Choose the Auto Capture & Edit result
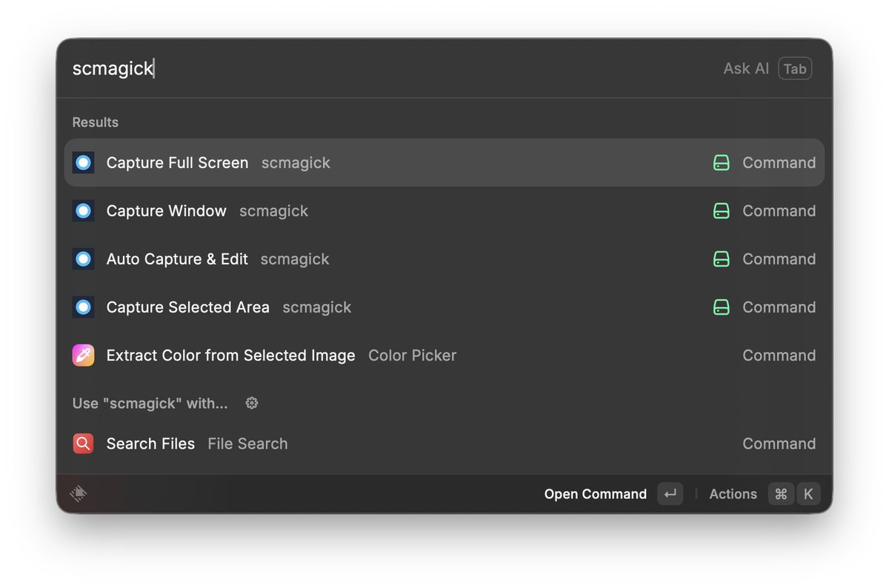The image size is (889, 588). coord(444,259)
